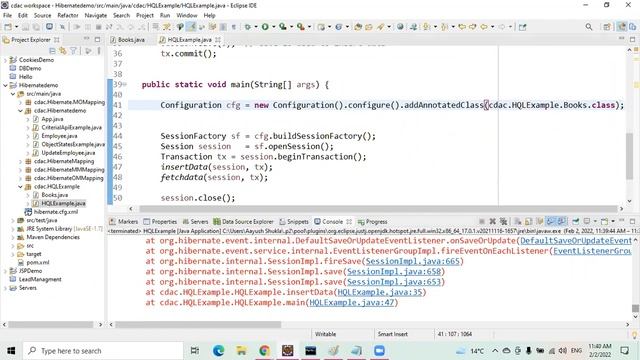This screenshot has width=640, height=360.
Task: Toggle the Java perspective button
Action: click(x=621, y=27)
